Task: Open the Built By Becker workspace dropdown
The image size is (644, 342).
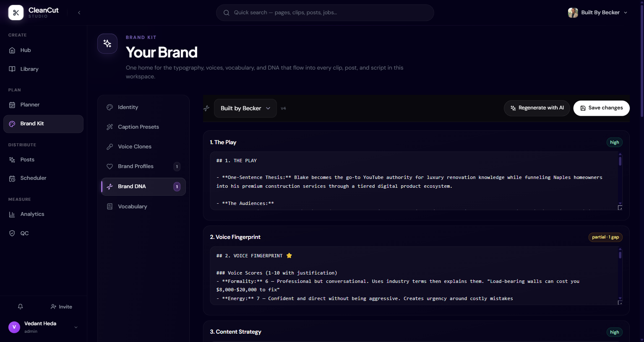Action: pos(597,13)
